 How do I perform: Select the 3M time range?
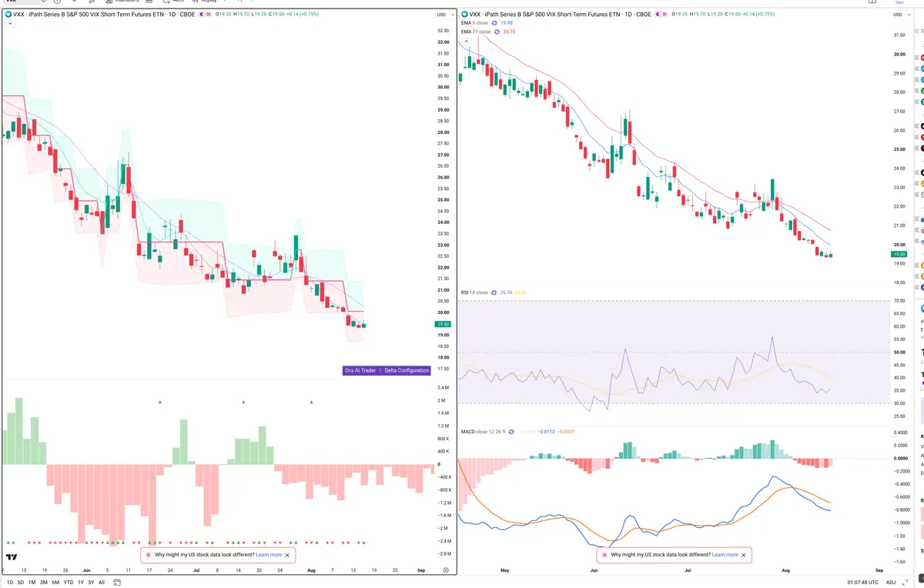click(x=44, y=582)
